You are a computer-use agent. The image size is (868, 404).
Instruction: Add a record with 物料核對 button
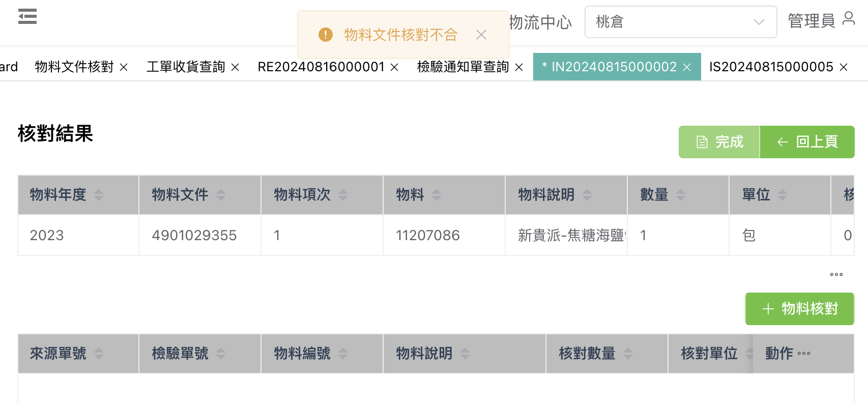[799, 309]
